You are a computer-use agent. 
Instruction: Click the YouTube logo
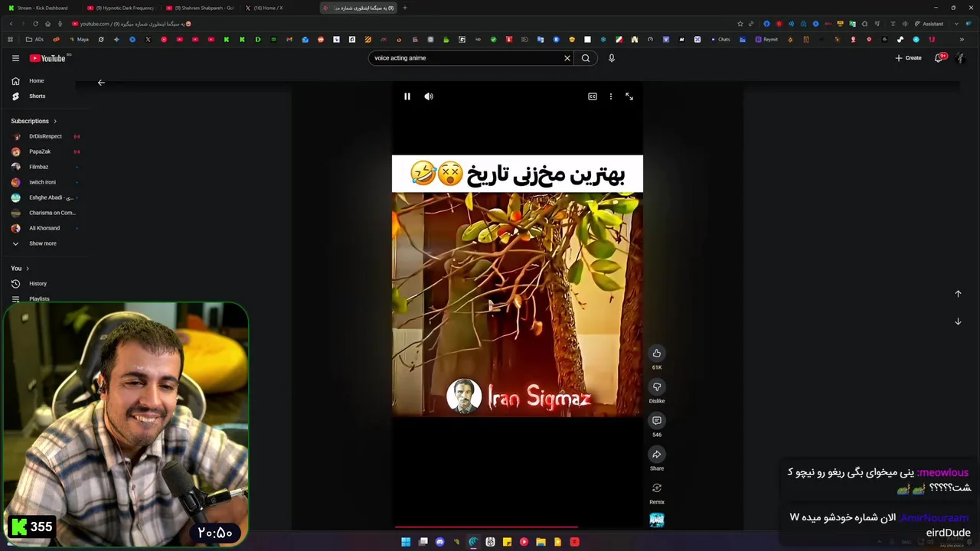click(x=47, y=58)
